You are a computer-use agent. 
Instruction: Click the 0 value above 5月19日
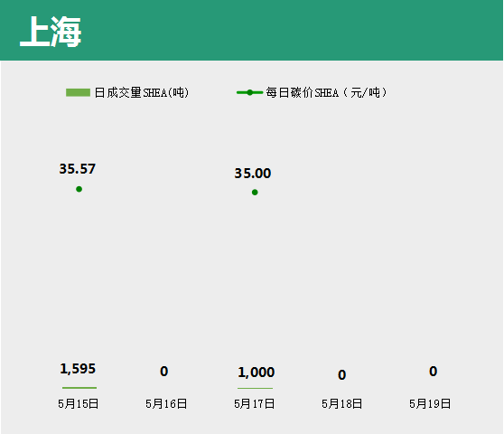coord(434,372)
